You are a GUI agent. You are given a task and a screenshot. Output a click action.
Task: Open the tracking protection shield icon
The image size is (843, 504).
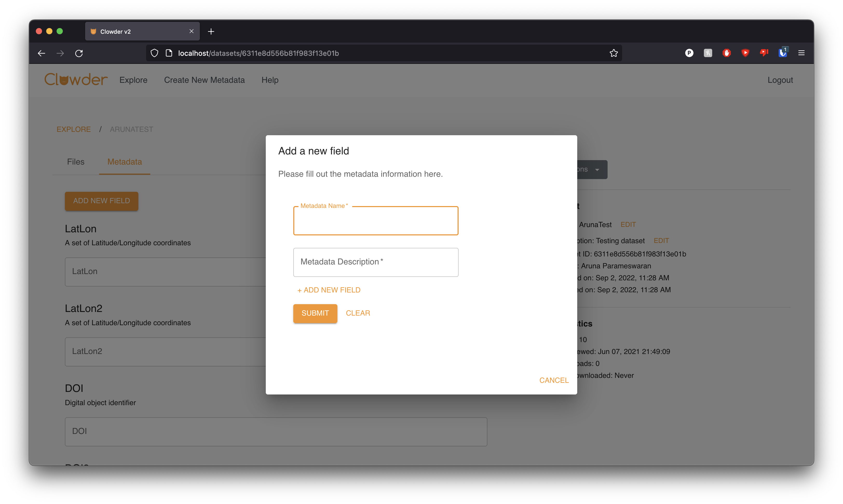point(154,53)
